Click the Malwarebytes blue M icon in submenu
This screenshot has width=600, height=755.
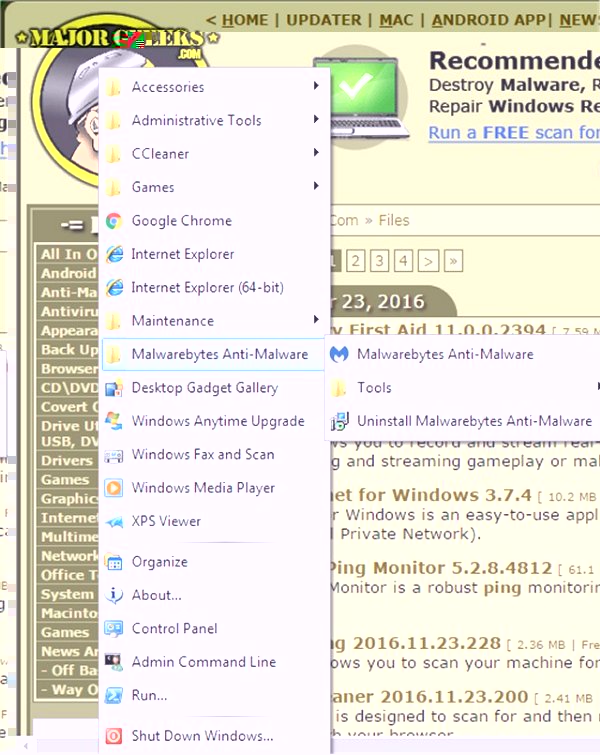click(339, 354)
